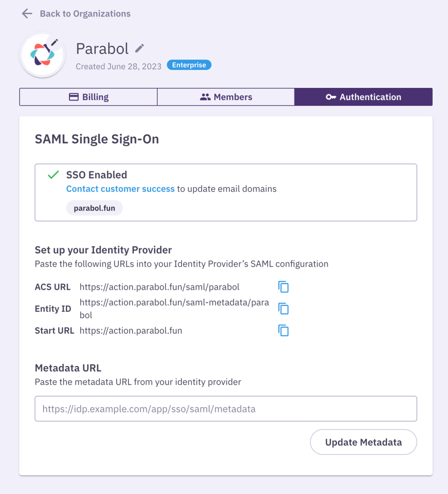The width and height of the screenshot is (448, 494).
Task: Click the Parabol organization logo
Action: [x=42, y=55]
